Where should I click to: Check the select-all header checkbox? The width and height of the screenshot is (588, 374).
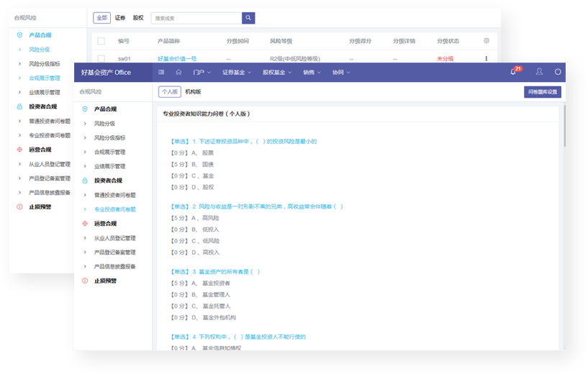point(101,41)
